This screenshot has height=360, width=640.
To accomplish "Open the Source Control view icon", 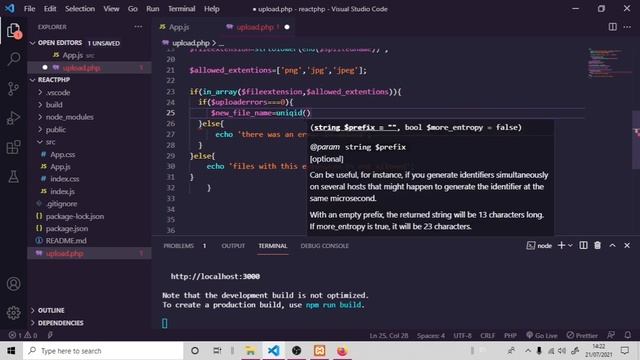I will pos(13,88).
